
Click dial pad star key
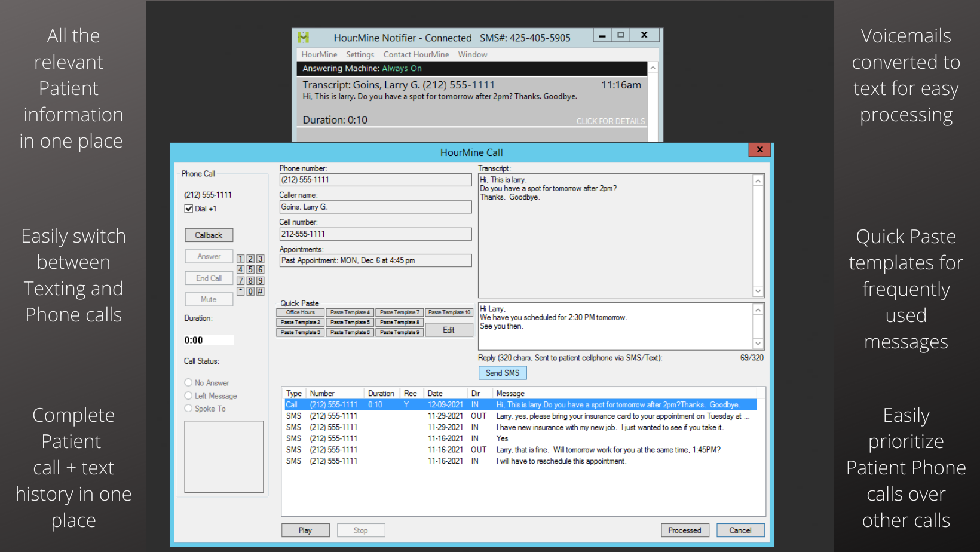pos(240,291)
